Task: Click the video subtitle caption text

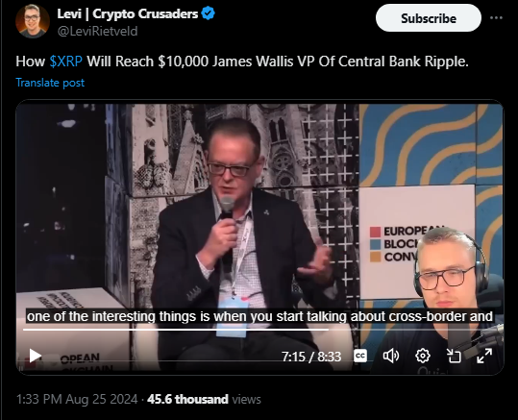Action: [259, 316]
